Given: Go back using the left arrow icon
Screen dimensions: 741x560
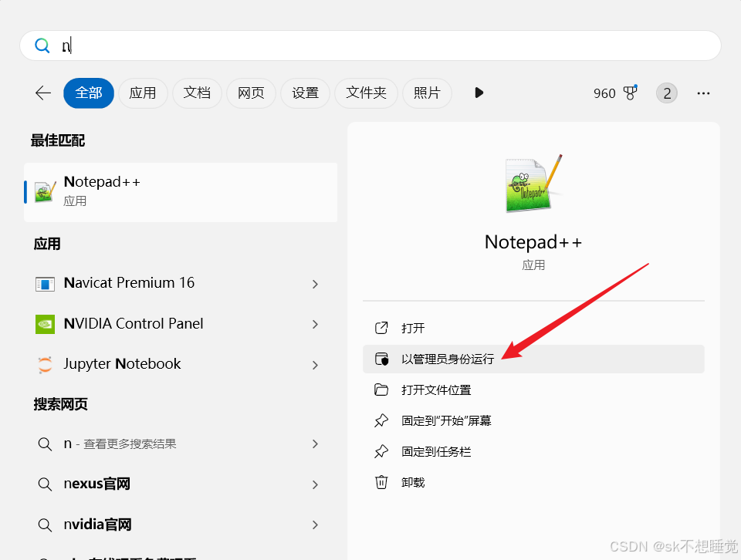Looking at the screenshot, I should [43, 93].
